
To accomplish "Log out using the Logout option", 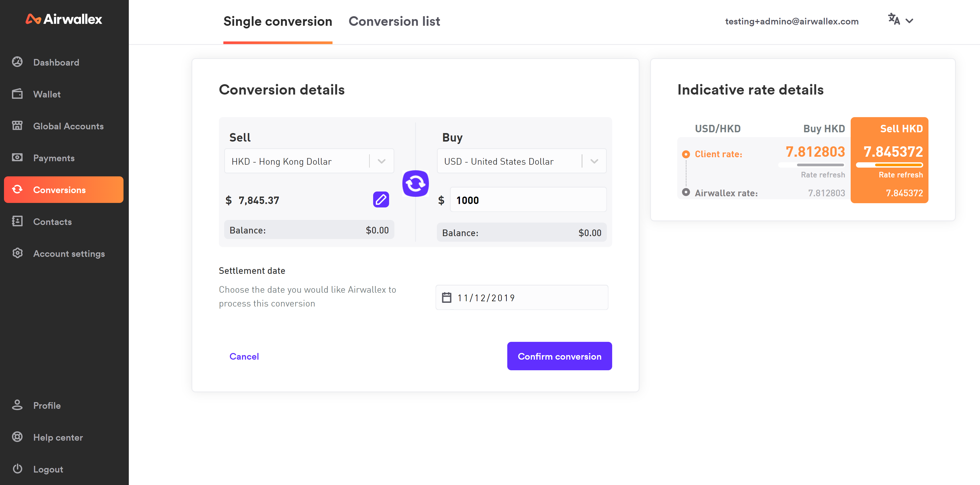I will [48, 469].
